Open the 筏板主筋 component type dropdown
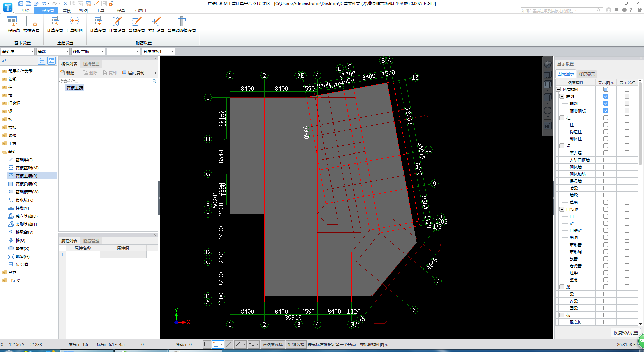Image resolution: width=644 pixels, height=352 pixels. tap(88, 51)
